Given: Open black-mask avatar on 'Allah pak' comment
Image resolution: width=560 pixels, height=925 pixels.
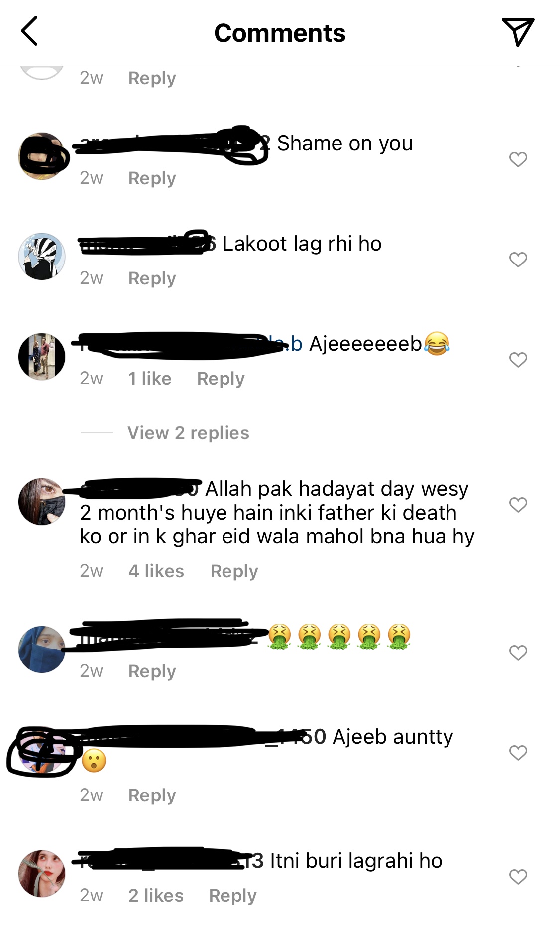Looking at the screenshot, I should [42, 502].
